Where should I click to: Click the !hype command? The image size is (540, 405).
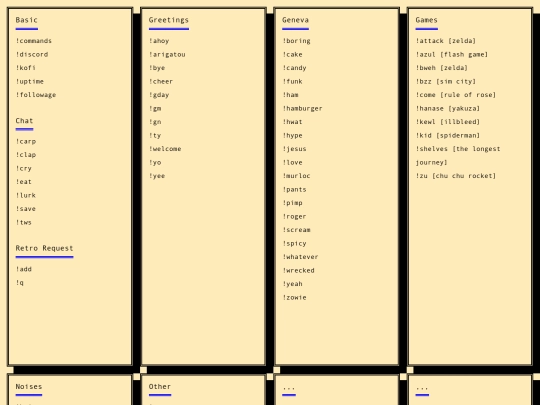292,135
